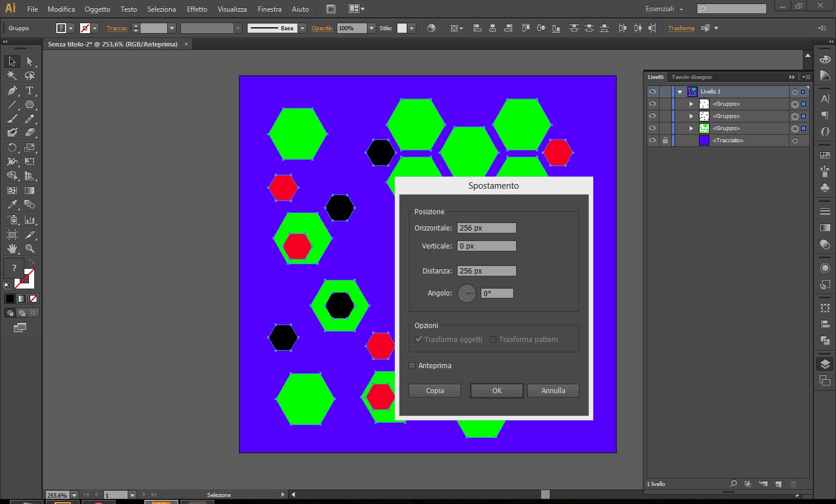Viewport: 836px width, 504px height.
Task: Hide the Tracciato sublayer
Action: tap(653, 141)
